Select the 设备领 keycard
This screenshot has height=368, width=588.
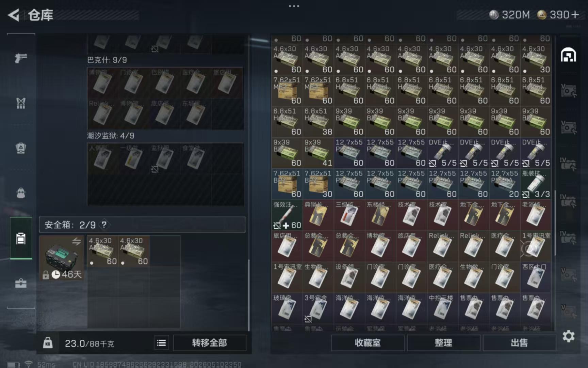(x=349, y=278)
